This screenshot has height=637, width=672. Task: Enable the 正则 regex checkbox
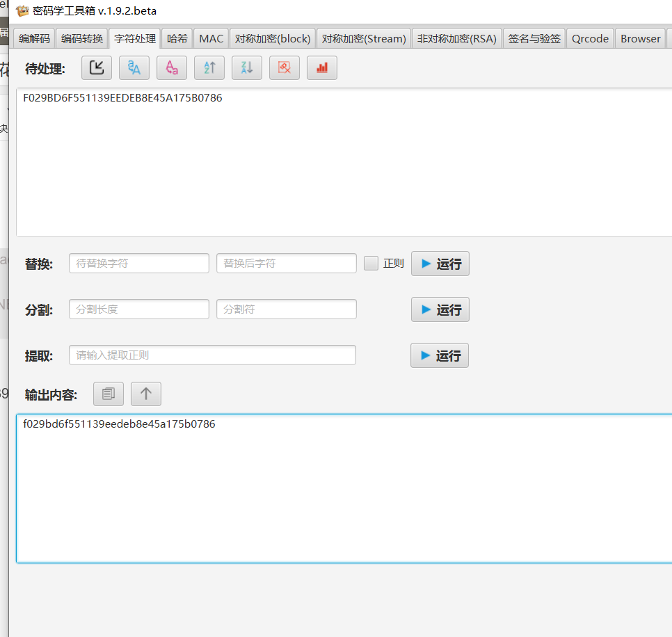coord(371,263)
